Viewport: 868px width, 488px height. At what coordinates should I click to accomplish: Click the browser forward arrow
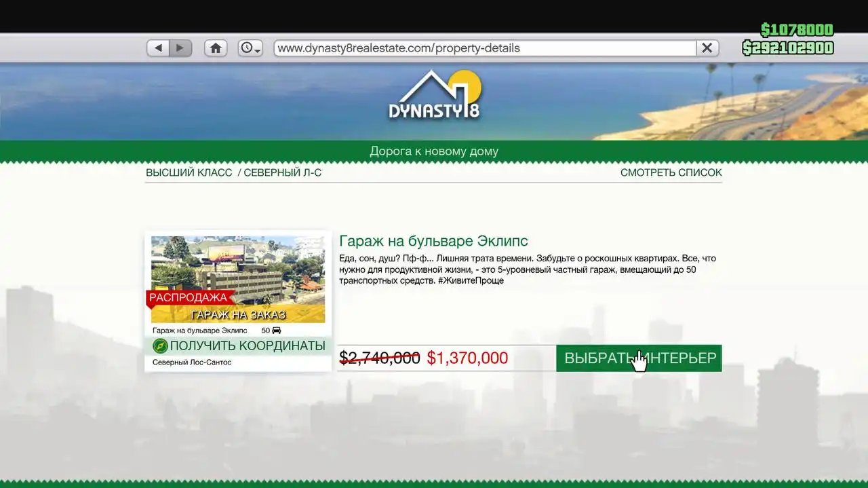click(180, 48)
